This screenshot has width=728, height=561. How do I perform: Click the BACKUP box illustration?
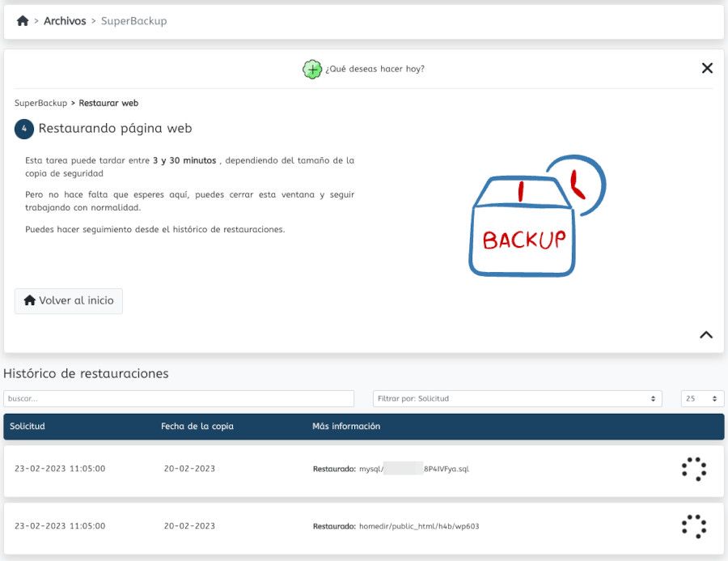(537, 215)
